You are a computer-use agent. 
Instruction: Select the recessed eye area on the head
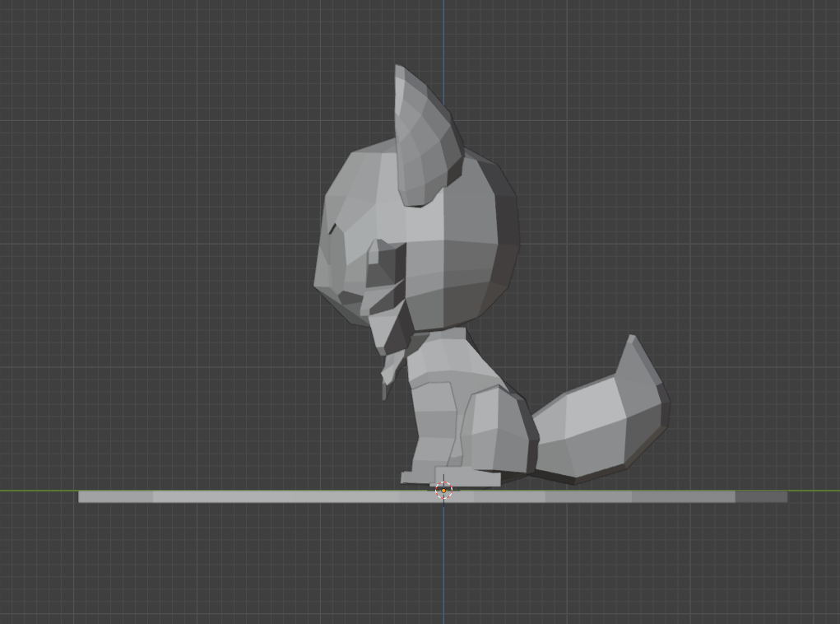(380, 265)
